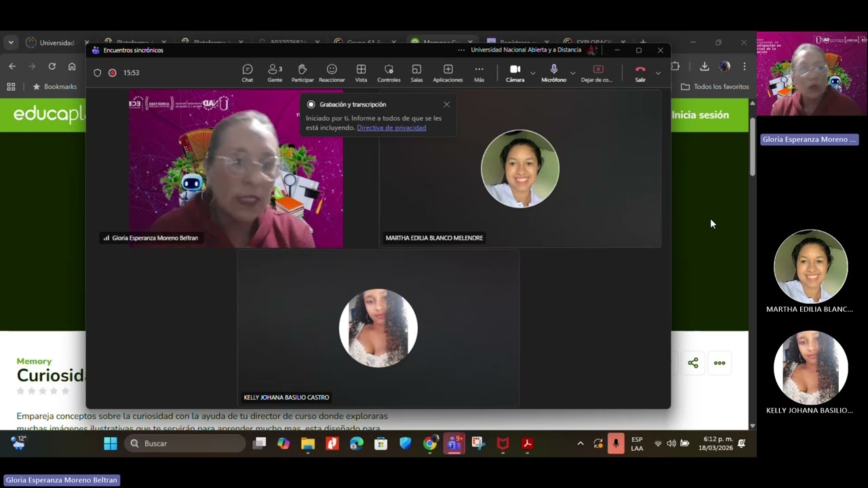The height and width of the screenshot is (488, 868).
Task: Share the Educaplay activity with share icon
Action: (x=693, y=363)
